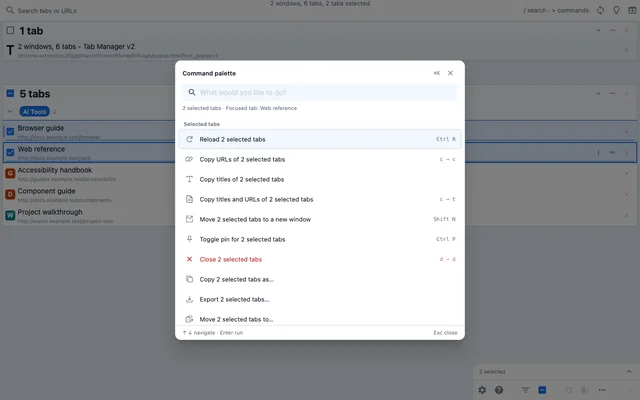640x400 pixels.
Task: Collapse the '5 tabs' window chevron
Action: coord(598,93)
